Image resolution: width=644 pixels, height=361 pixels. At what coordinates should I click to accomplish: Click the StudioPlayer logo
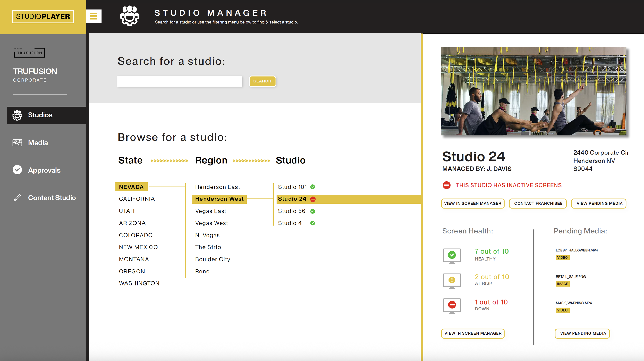click(x=43, y=17)
